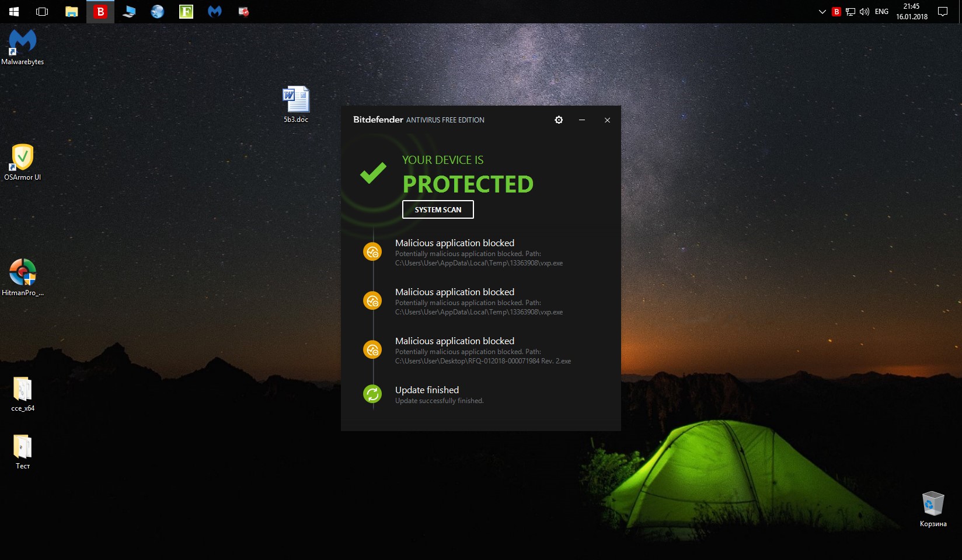Open the Windows Start menu
This screenshot has width=962, height=560.
click(x=14, y=12)
